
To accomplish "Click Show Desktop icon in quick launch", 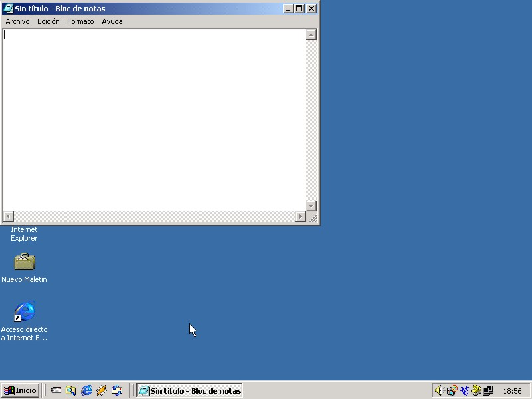I will click(56, 390).
